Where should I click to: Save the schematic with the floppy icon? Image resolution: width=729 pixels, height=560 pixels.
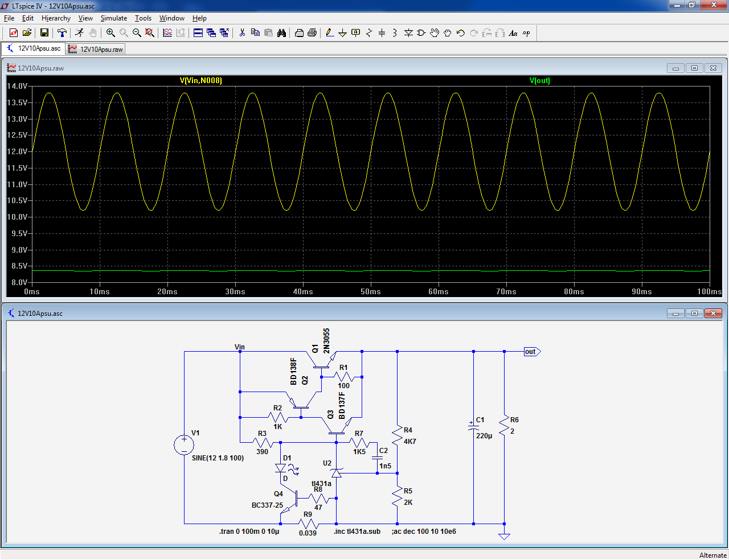[x=44, y=33]
